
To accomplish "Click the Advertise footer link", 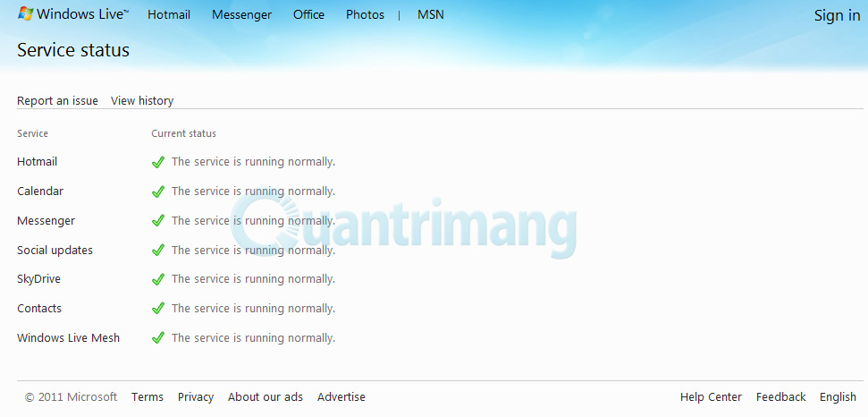I will coord(341,397).
